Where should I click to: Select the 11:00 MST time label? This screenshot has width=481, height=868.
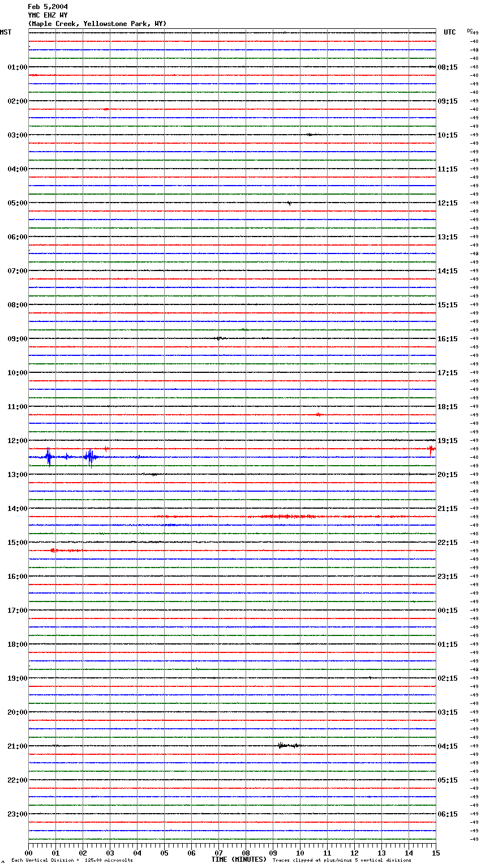(x=18, y=407)
